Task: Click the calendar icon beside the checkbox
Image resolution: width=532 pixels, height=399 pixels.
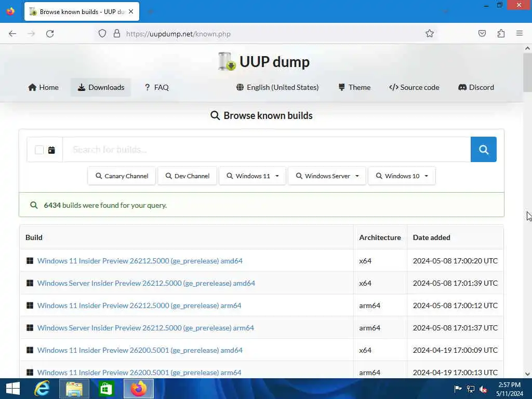Action: tap(51, 150)
